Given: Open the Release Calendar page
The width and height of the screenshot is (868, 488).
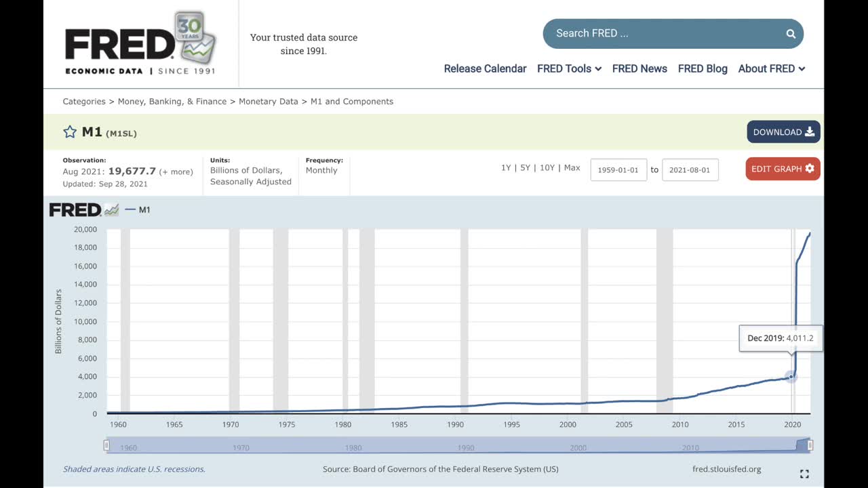Looking at the screenshot, I should click(485, 68).
